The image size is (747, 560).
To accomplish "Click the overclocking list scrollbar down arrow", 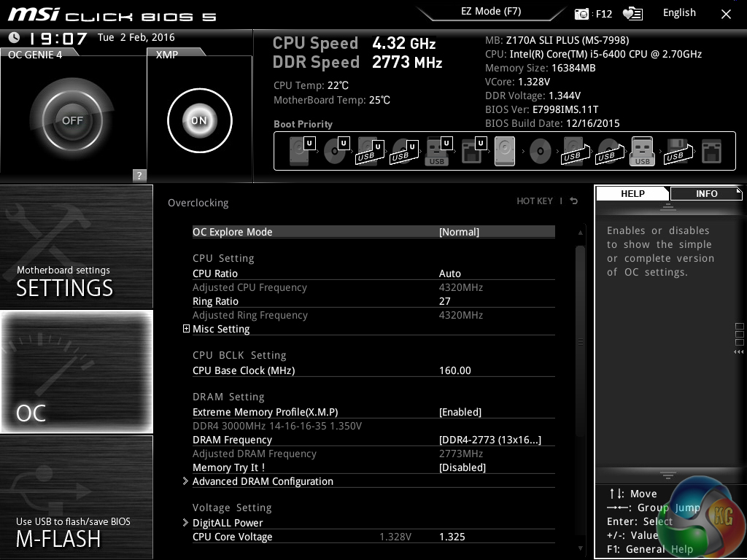I will point(581,548).
